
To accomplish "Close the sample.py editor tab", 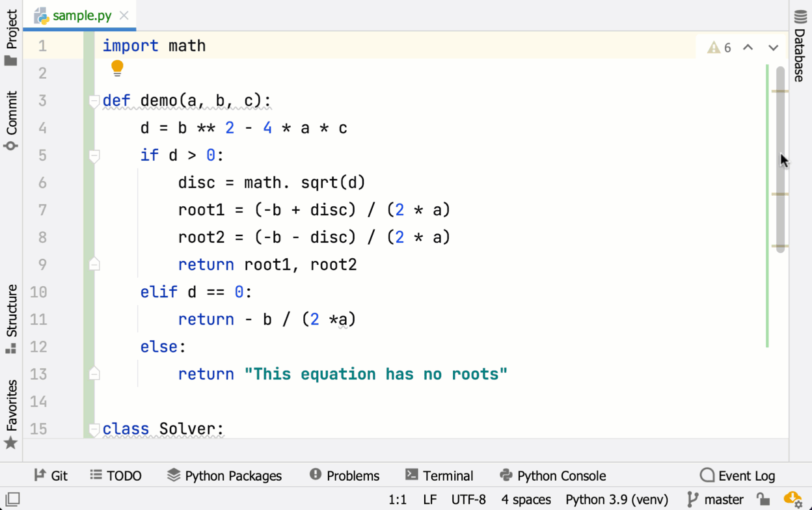I will coord(124,15).
